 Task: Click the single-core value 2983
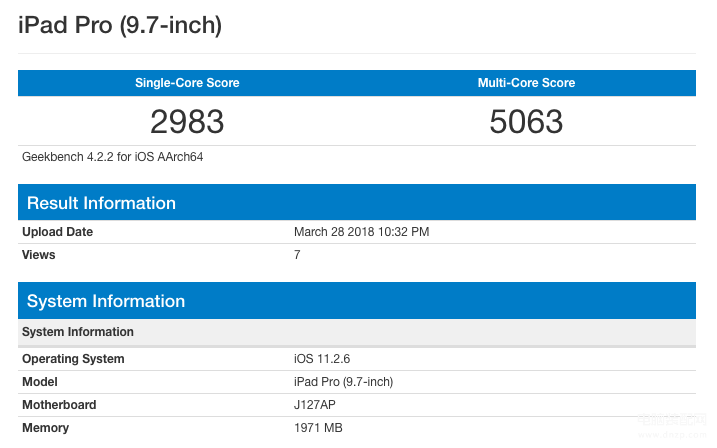[x=187, y=122]
